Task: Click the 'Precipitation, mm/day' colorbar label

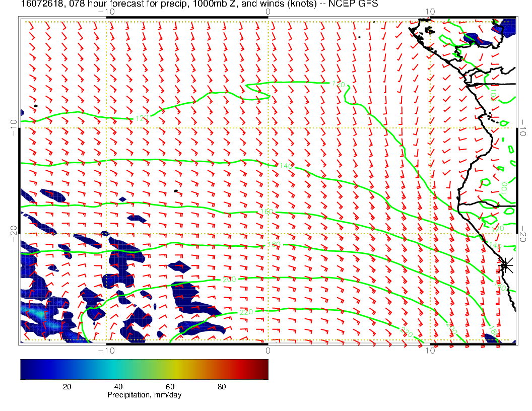Action: pos(144,395)
